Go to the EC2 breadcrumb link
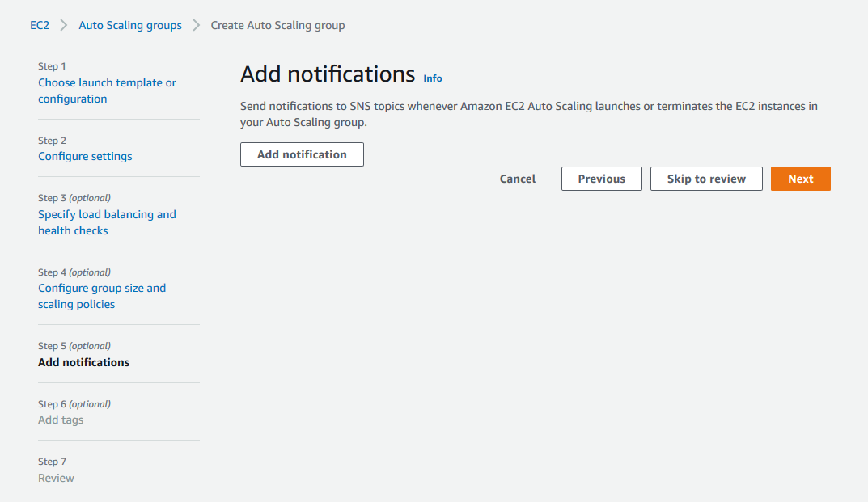The width and height of the screenshot is (868, 502). coord(40,25)
